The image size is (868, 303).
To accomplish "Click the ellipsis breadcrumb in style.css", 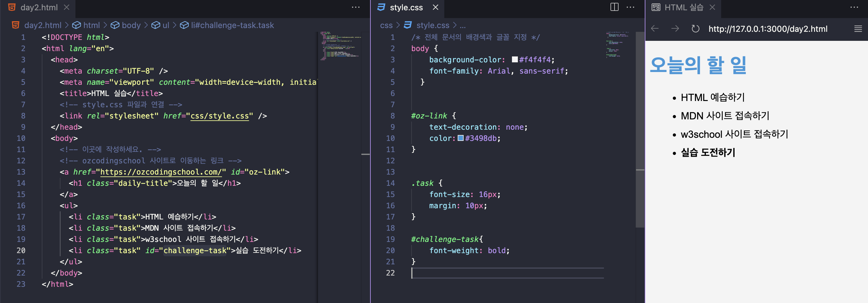I will point(463,25).
